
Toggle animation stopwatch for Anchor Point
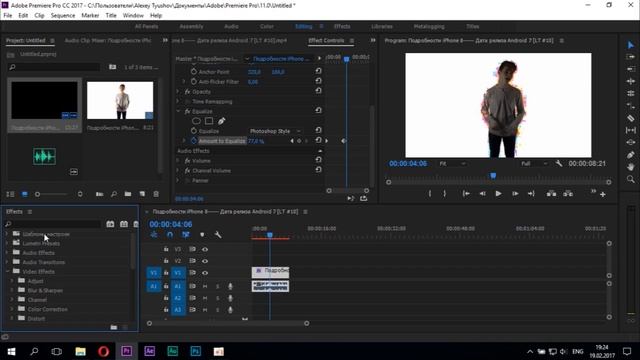pyautogui.click(x=194, y=71)
